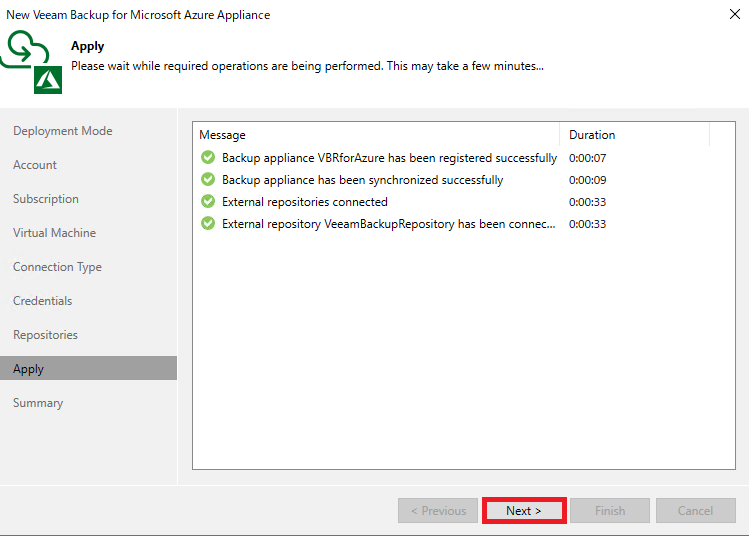The width and height of the screenshot is (749, 536).
Task: Click the 0:00:33 duration of VeeamBackupRepository row
Action: pyautogui.click(x=587, y=224)
